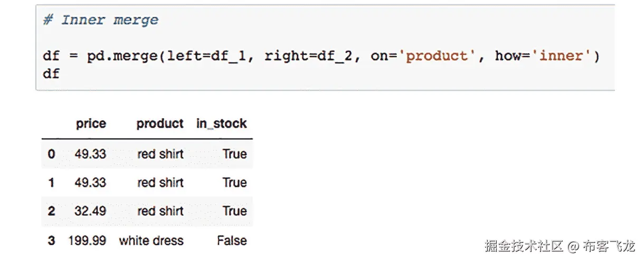644x262 pixels.
Task: Select the in_stock column header
Action: tap(222, 124)
